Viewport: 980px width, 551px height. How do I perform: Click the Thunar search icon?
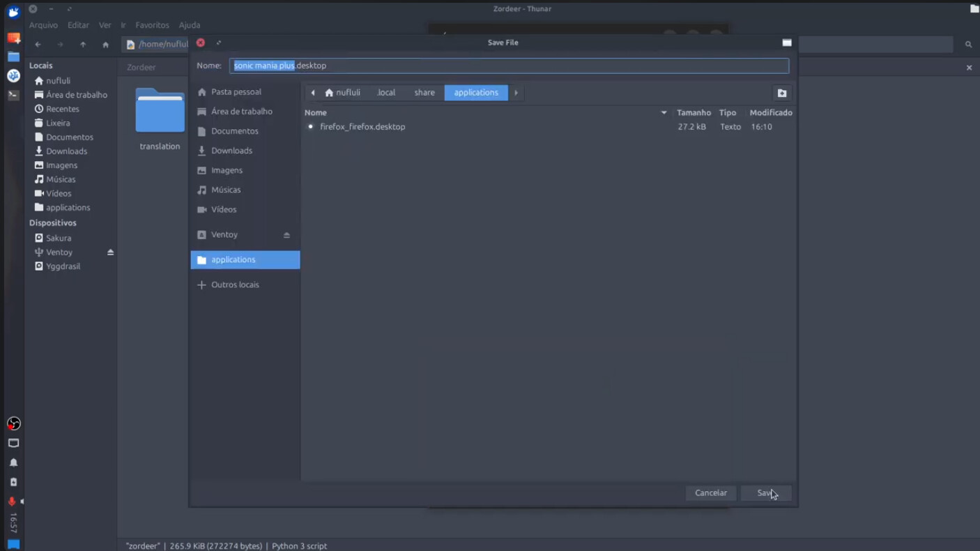point(968,45)
